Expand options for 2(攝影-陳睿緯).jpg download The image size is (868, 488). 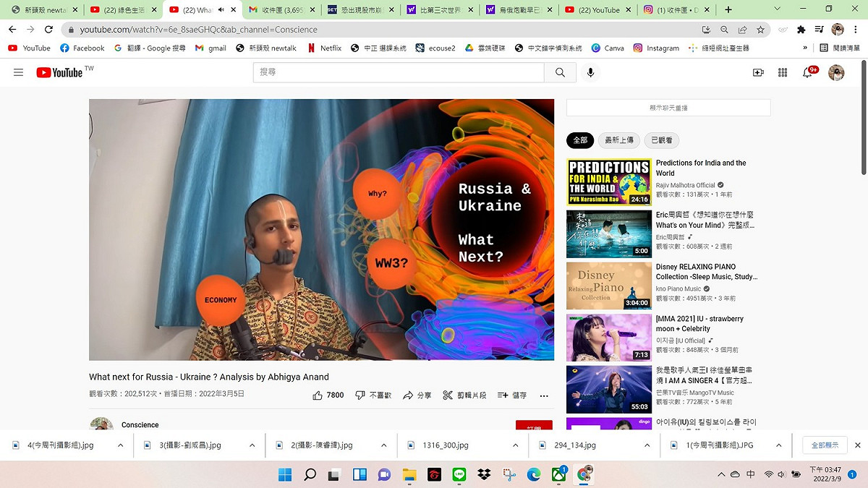coord(384,445)
